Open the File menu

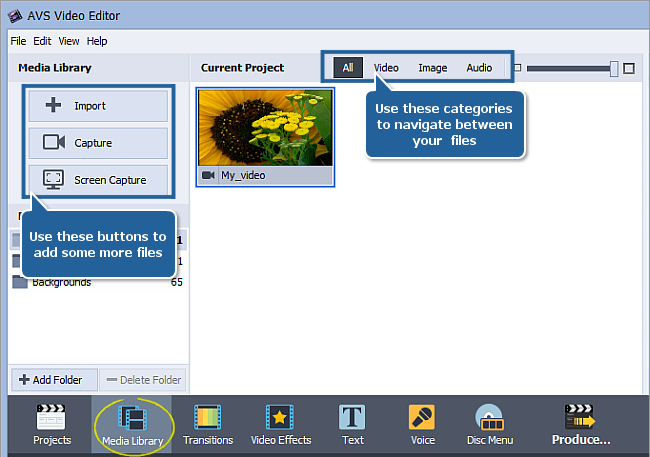pyautogui.click(x=18, y=41)
